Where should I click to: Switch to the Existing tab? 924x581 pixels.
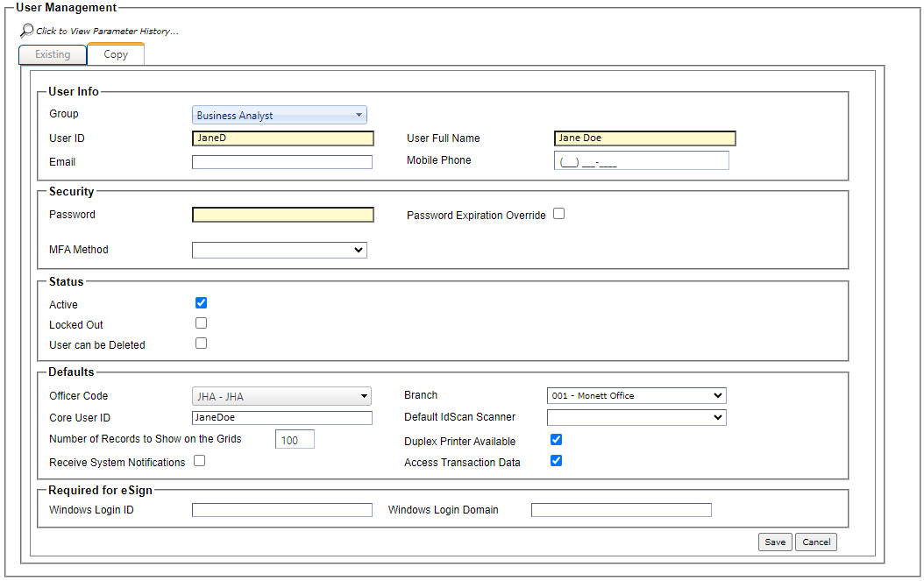pyautogui.click(x=52, y=54)
